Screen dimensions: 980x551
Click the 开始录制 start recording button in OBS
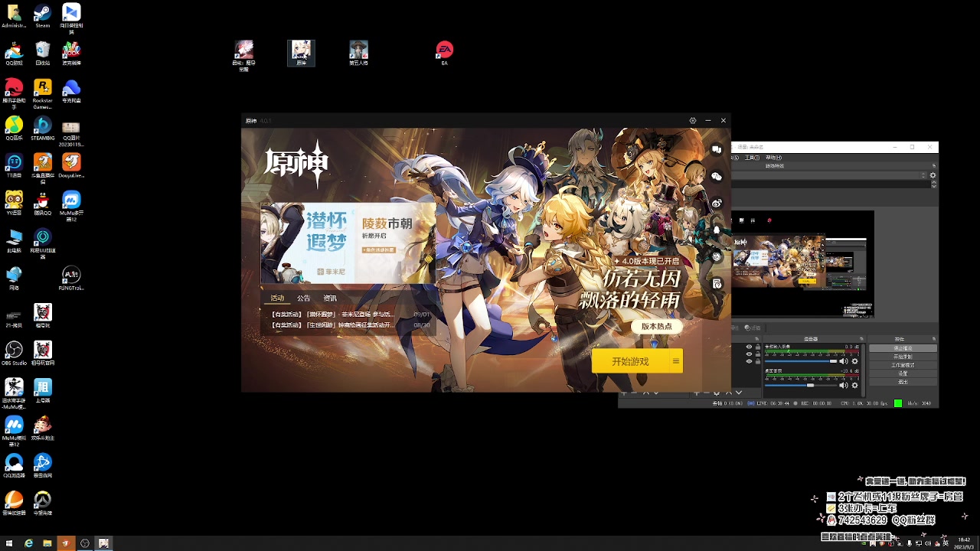point(903,357)
